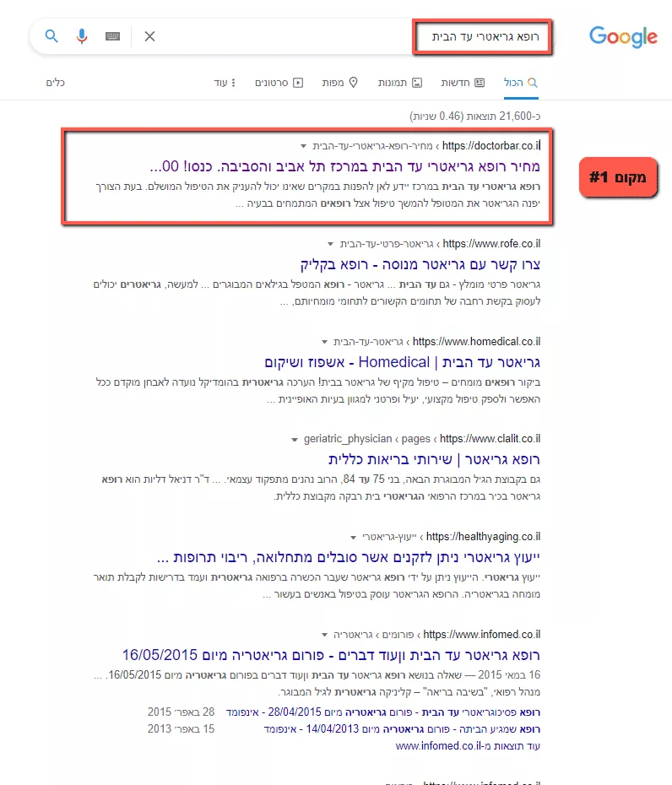The image size is (672, 785).
Task: Expand dropdown arrow beside infomed.co.il URL
Action: tap(324, 635)
